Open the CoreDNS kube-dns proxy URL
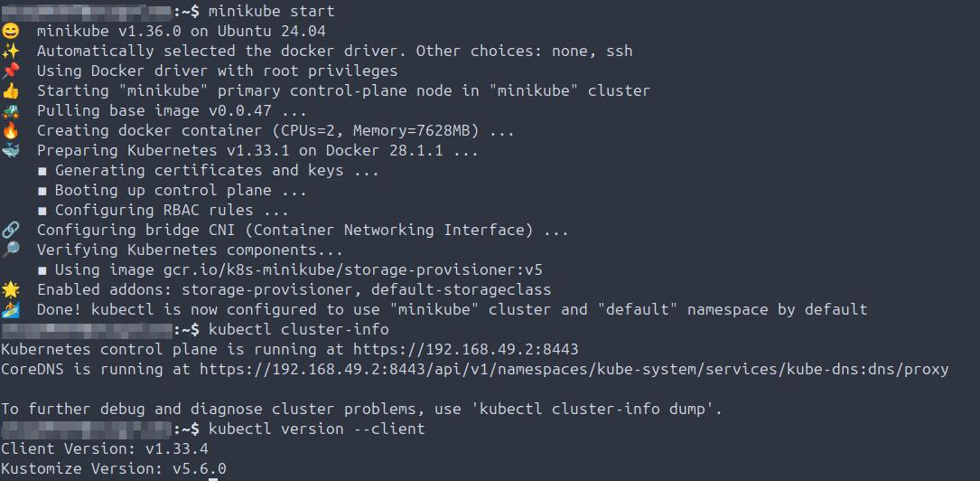The width and height of the screenshot is (980, 481). click(574, 369)
